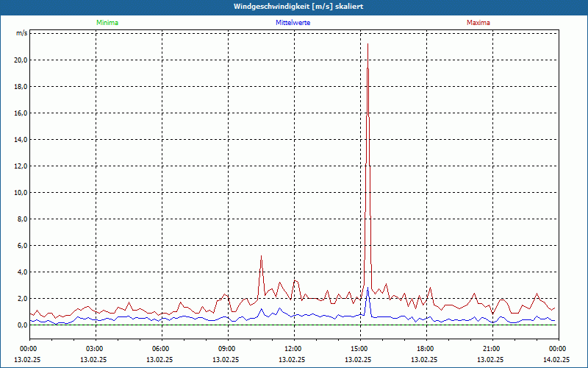Click the 09:00 time axis label
This screenshot has height=368, width=588.
click(228, 349)
